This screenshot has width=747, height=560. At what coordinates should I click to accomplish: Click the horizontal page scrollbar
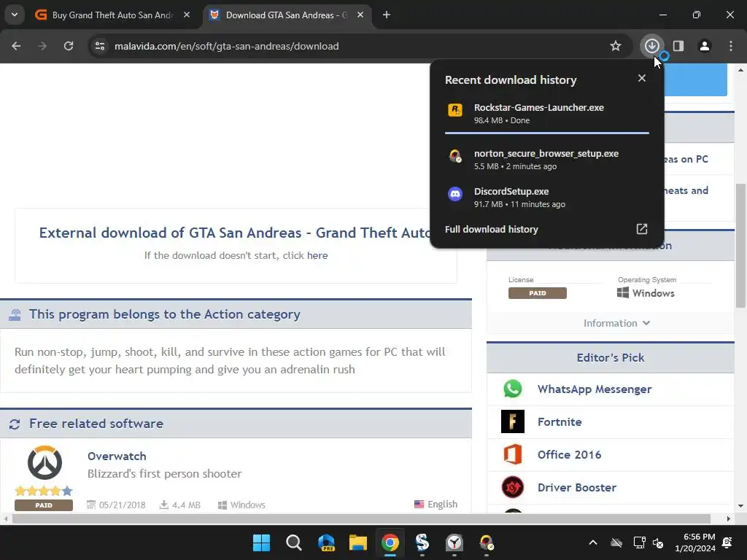point(361,518)
